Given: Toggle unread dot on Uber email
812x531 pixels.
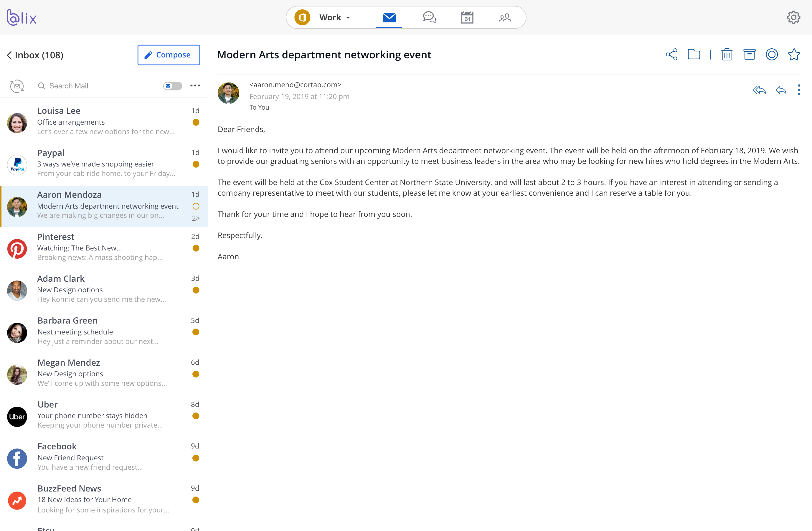Looking at the screenshot, I should click(x=196, y=416).
